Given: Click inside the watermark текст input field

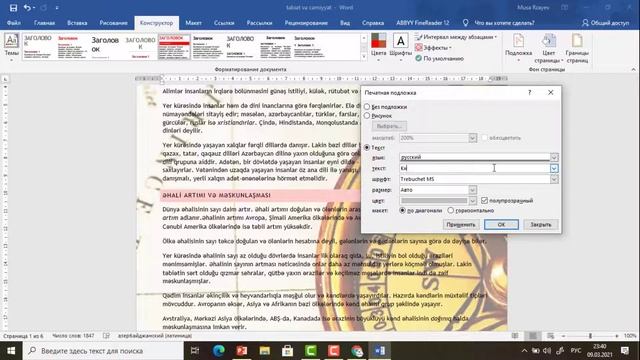Looking at the screenshot, I should (x=474, y=168).
